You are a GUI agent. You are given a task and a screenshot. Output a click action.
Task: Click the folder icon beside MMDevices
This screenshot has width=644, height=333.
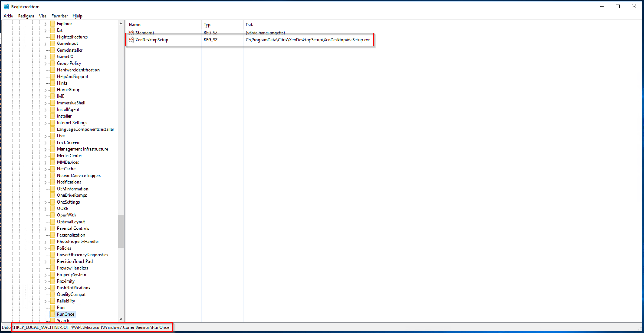click(x=53, y=163)
